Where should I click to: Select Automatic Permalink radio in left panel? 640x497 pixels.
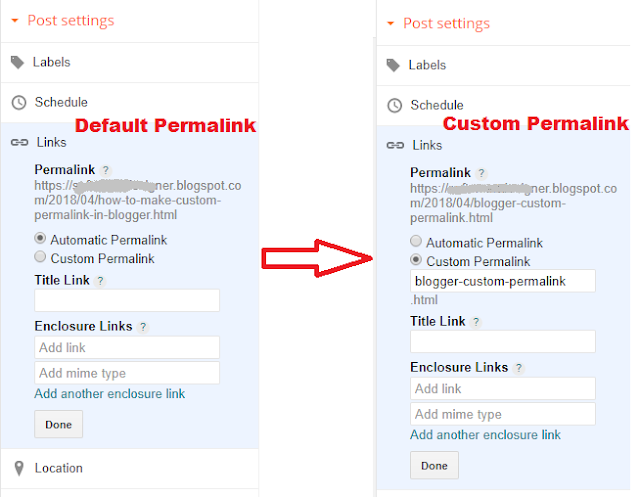tap(40, 238)
